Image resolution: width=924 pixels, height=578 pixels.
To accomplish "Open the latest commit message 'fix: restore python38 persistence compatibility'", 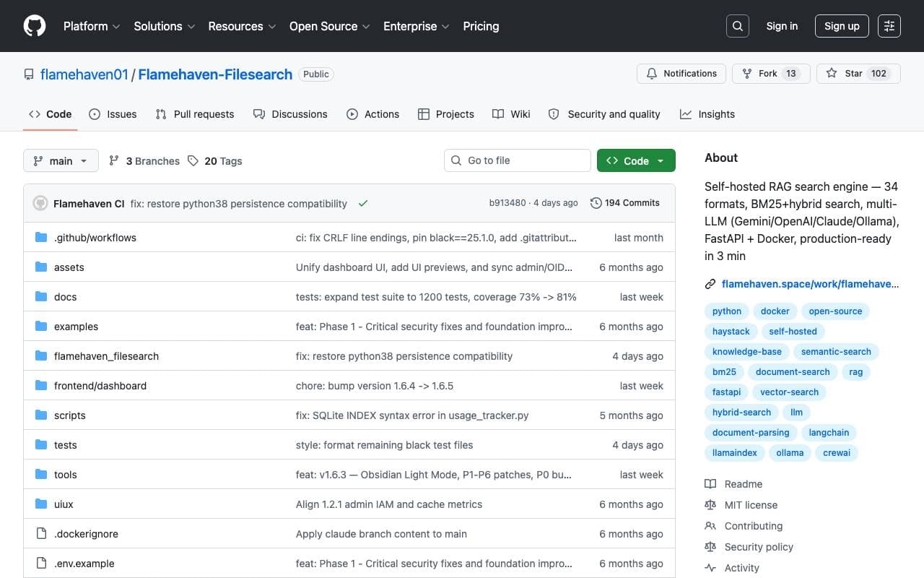I will tap(239, 204).
